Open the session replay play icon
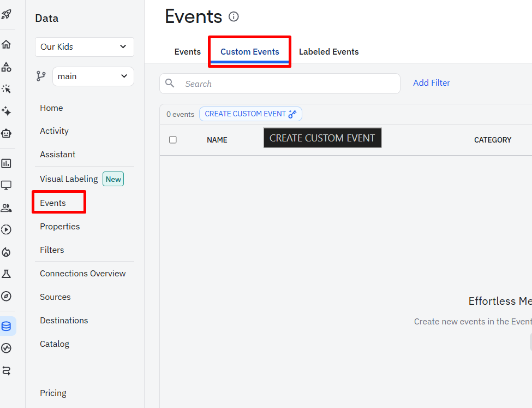This screenshot has height=408, width=532. [7, 229]
